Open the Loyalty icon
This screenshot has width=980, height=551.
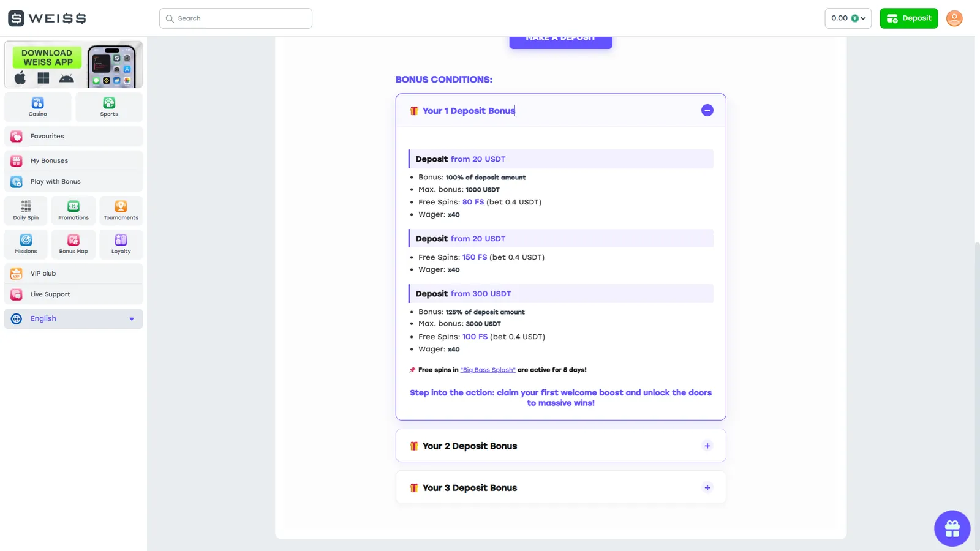point(121,240)
